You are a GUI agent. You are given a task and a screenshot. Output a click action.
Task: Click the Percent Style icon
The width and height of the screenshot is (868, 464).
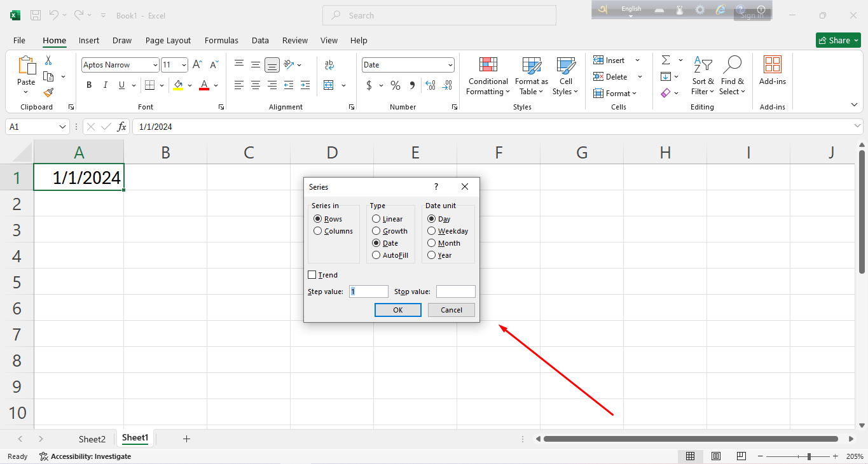396,85
